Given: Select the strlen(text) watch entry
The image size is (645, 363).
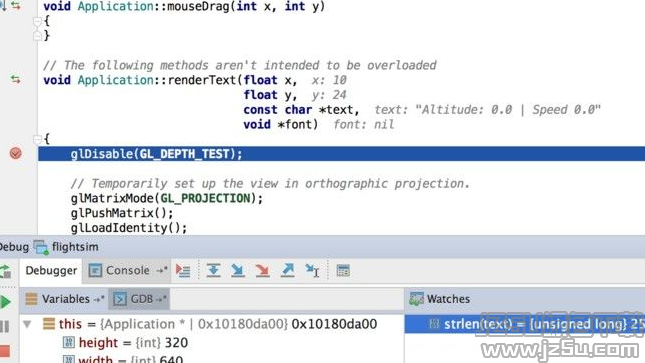Looking at the screenshot, I should 525,324.
